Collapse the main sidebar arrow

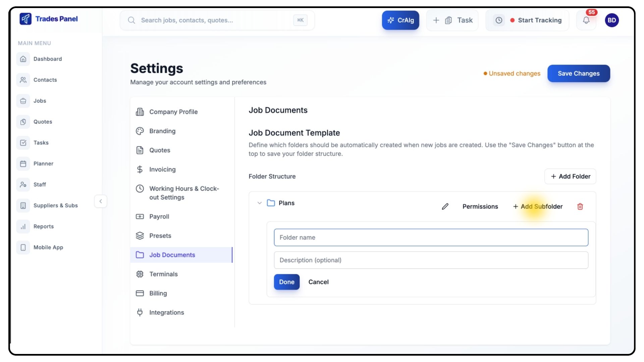[101, 201]
